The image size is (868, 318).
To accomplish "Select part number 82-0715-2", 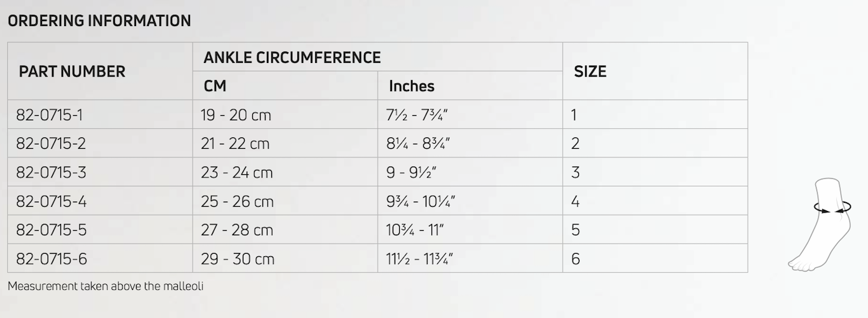I will (x=51, y=144).
